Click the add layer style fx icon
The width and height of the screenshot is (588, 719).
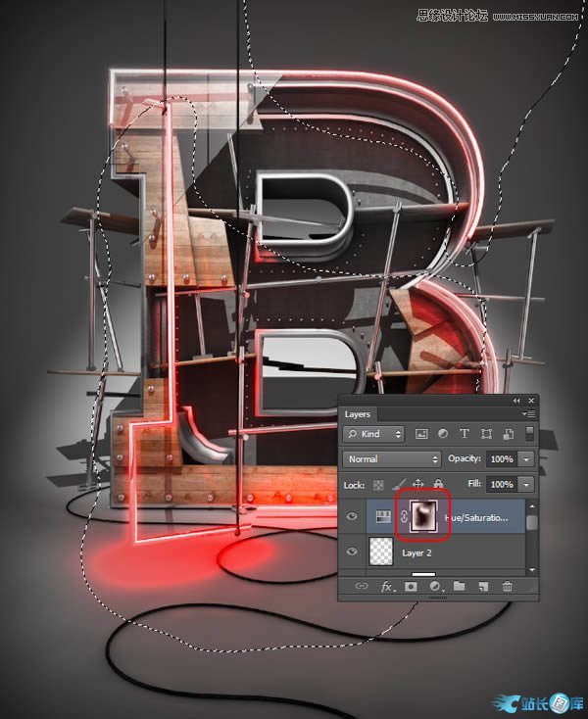386,587
